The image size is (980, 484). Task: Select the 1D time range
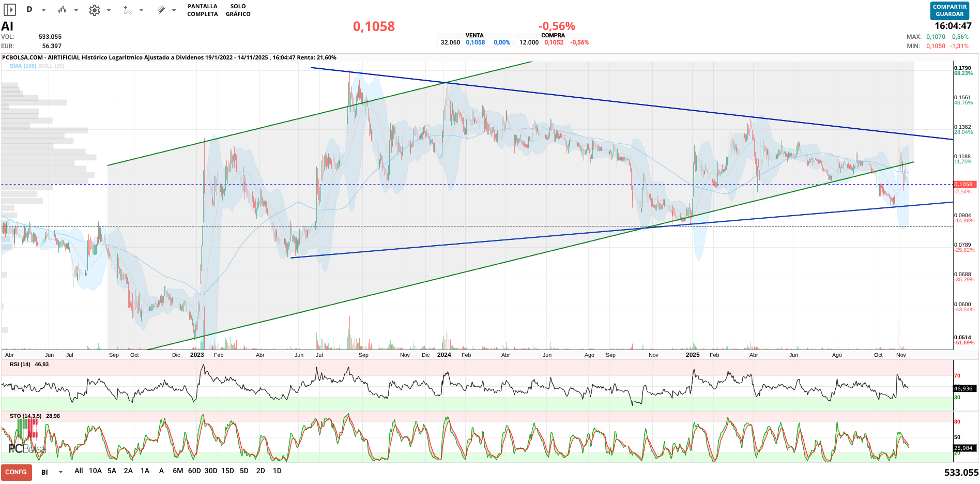click(x=277, y=471)
